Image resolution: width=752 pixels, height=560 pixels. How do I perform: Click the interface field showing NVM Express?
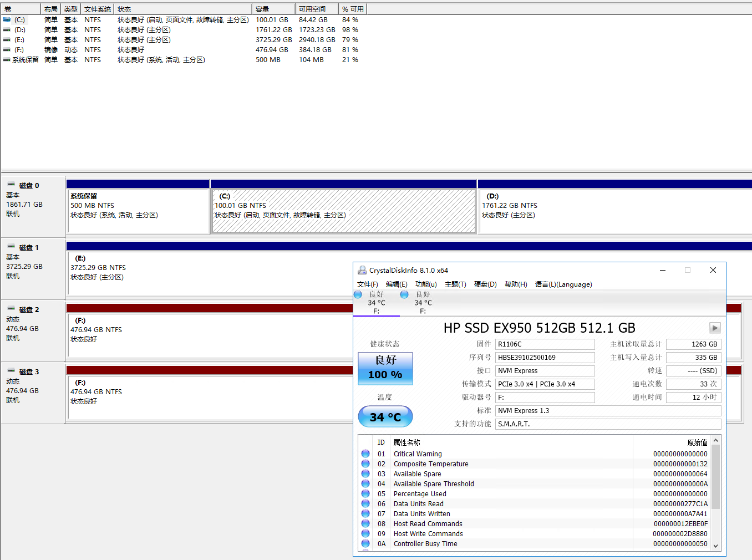coord(545,371)
